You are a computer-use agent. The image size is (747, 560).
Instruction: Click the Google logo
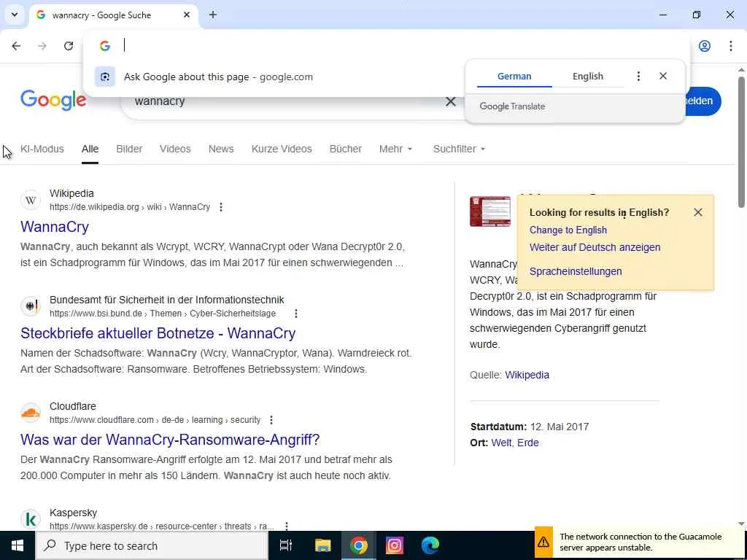click(53, 100)
